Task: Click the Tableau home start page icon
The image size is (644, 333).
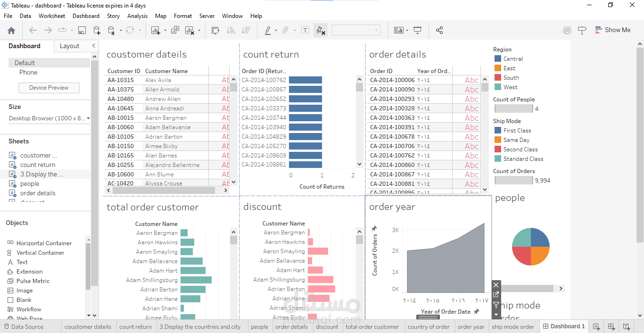Action: point(11,30)
